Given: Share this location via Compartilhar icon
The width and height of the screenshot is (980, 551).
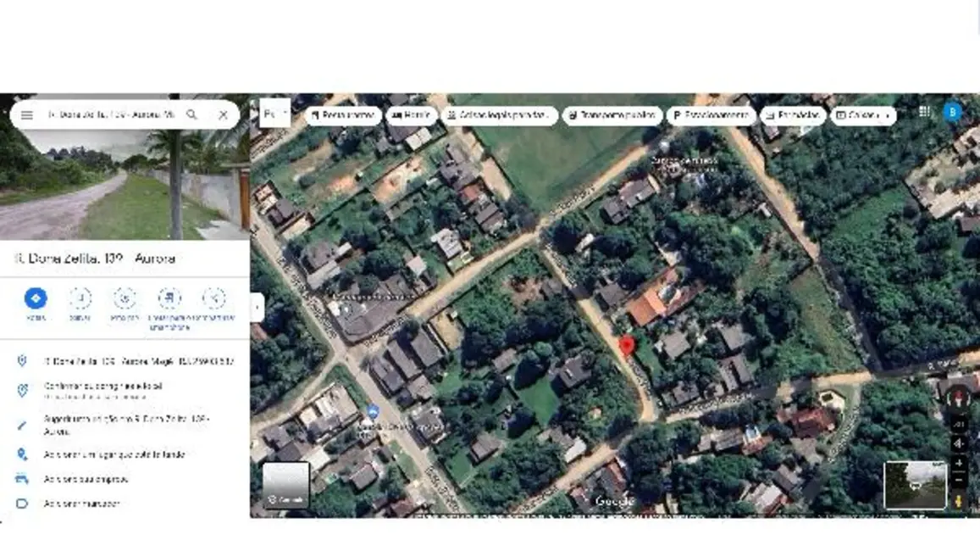Looking at the screenshot, I should [214, 299].
